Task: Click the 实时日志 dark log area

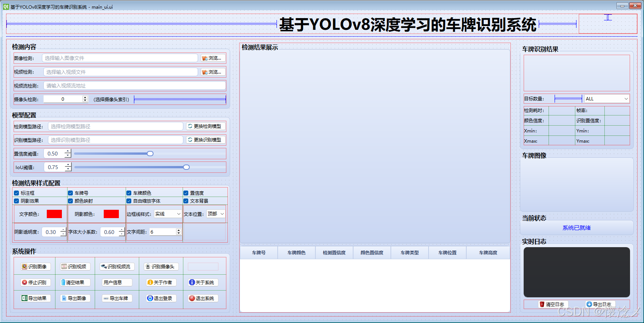Action: (x=577, y=272)
